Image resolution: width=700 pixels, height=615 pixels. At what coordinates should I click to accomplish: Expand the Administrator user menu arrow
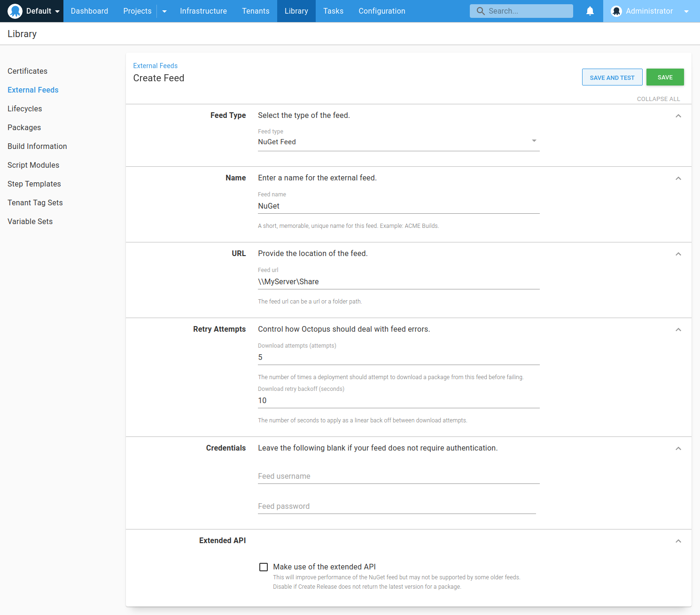pyautogui.click(x=686, y=11)
